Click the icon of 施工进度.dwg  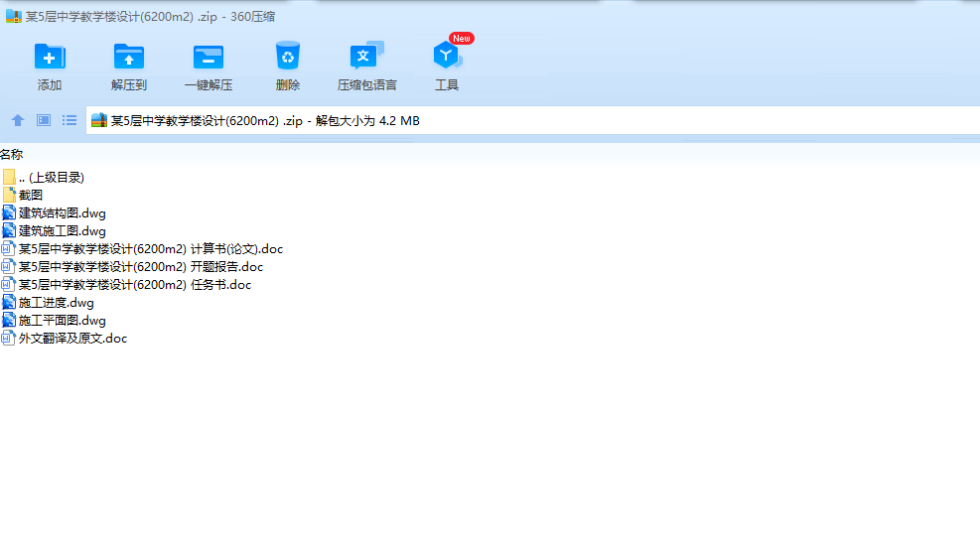click(x=9, y=302)
